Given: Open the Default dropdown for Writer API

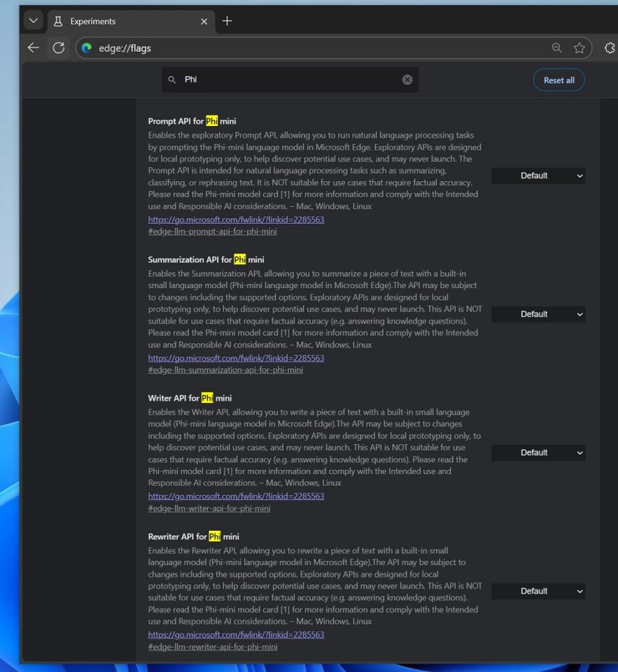Looking at the screenshot, I should click(x=538, y=452).
